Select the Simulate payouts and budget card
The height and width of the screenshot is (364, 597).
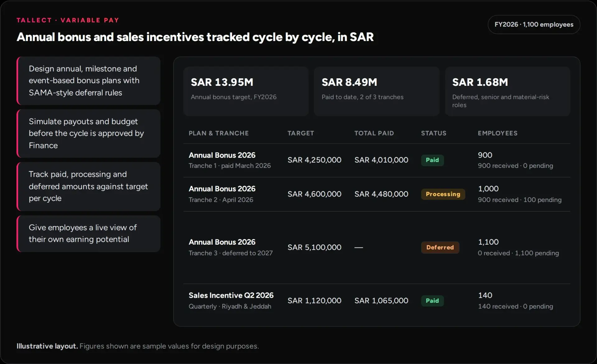tap(89, 133)
